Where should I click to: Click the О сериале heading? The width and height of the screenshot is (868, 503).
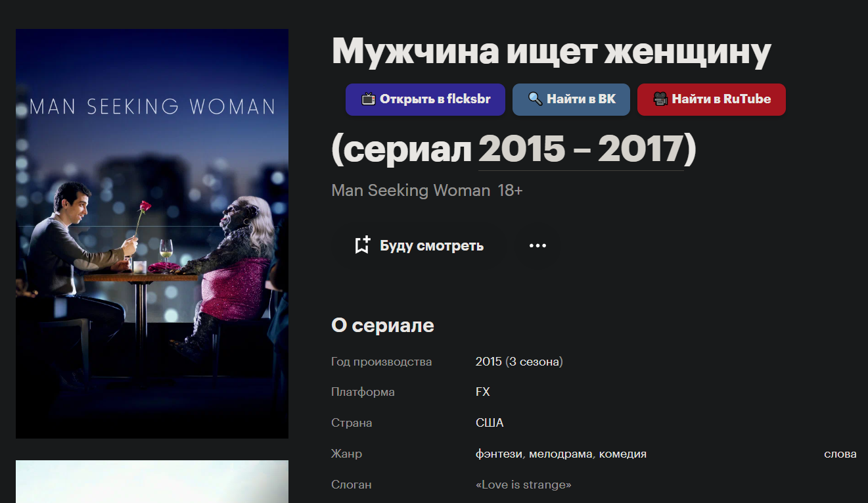(x=382, y=325)
